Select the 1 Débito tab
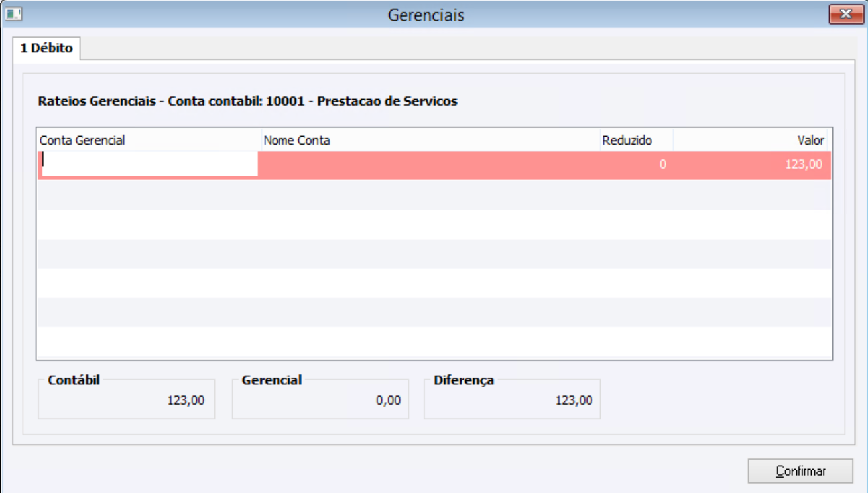The height and width of the screenshot is (493, 868). tap(46, 49)
